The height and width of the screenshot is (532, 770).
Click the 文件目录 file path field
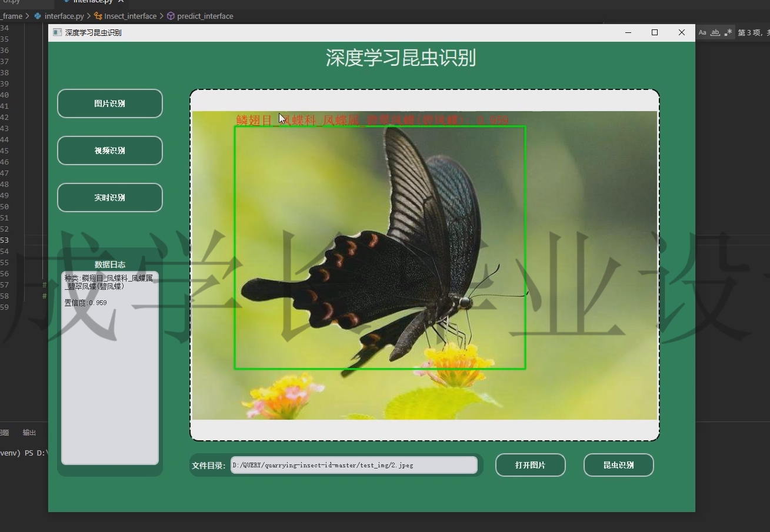354,464
